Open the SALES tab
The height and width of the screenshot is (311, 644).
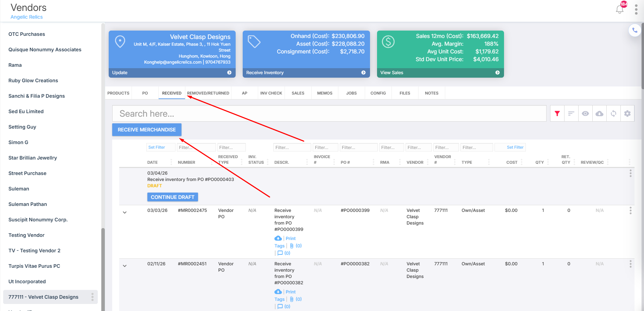(x=298, y=93)
